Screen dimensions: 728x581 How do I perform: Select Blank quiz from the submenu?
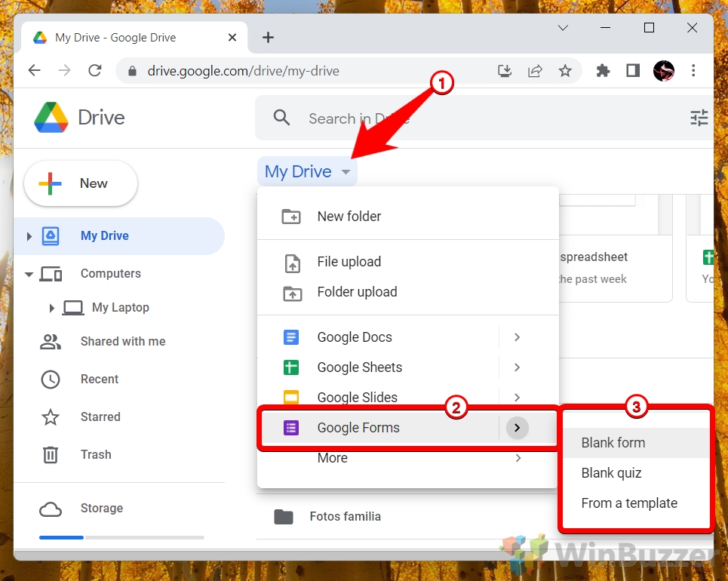tap(637, 473)
